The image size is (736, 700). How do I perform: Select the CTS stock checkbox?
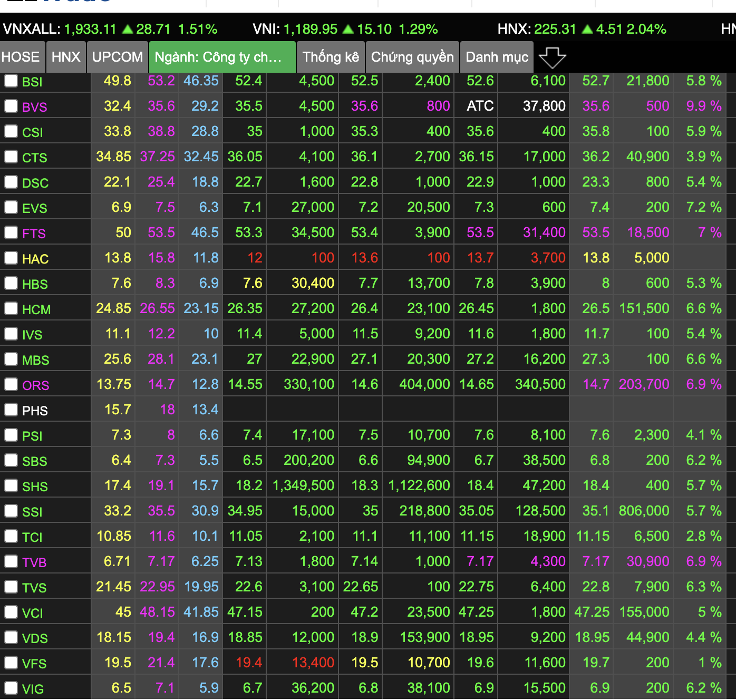(11, 157)
